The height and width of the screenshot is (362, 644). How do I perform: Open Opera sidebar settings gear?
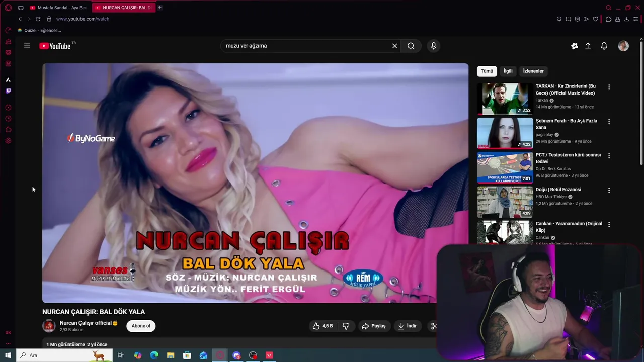coord(8,141)
